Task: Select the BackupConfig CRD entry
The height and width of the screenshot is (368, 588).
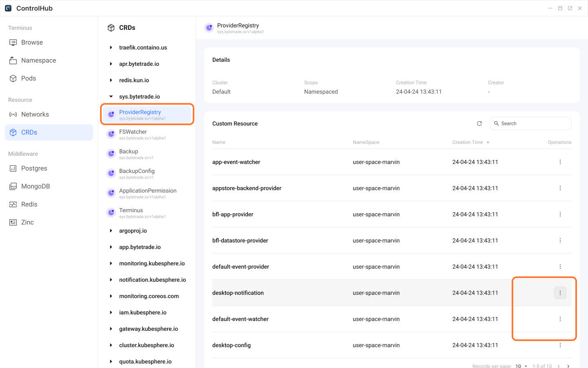Action: 137,171
